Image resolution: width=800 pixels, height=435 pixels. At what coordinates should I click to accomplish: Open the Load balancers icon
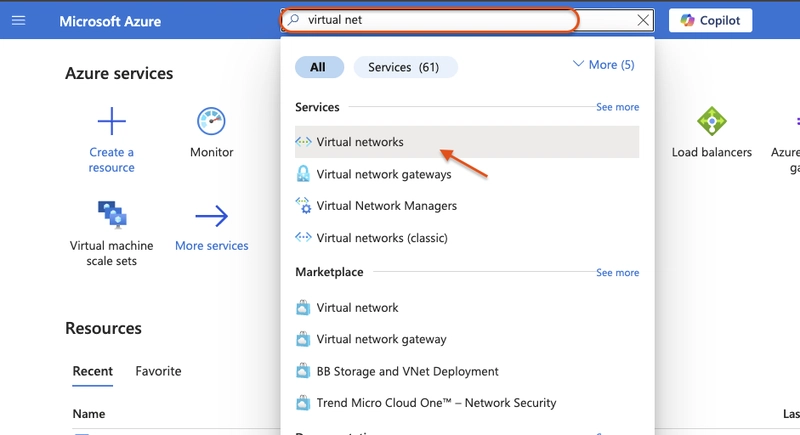coord(711,121)
